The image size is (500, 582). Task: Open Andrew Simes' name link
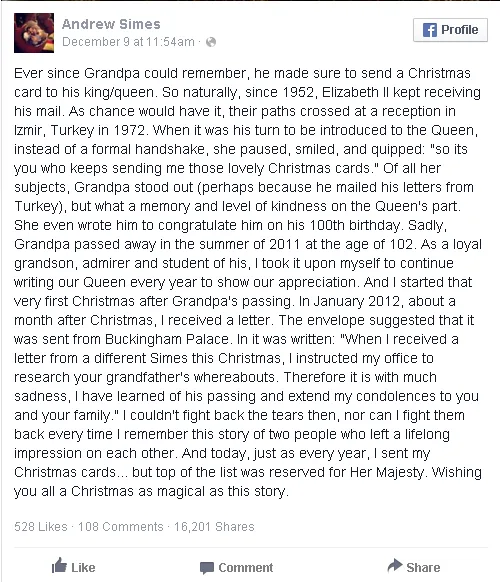(x=111, y=24)
